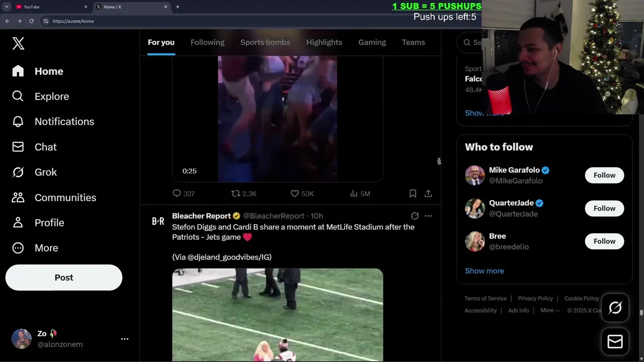This screenshot has width=644, height=362.
Task: Open Profile in sidebar
Action: [38, 223]
